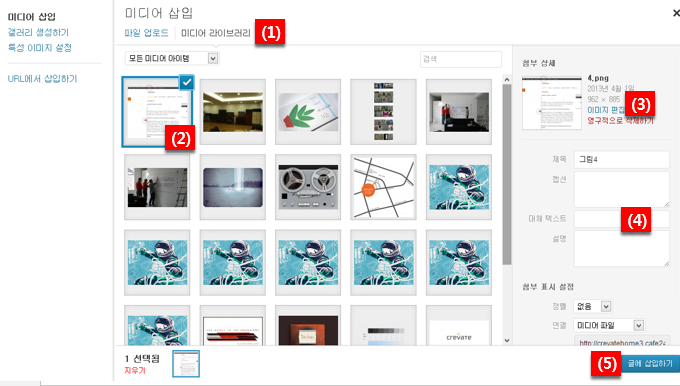Screen dimensions: 680x386
Task: Click the 지우기 clear selection link
Action: [x=135, y=370]
